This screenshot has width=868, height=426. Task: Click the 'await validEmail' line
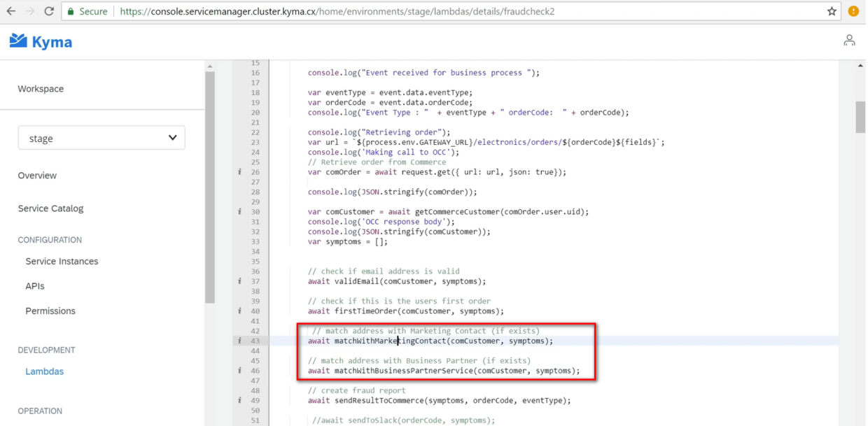pyautogui.click(x=397, y=281)
